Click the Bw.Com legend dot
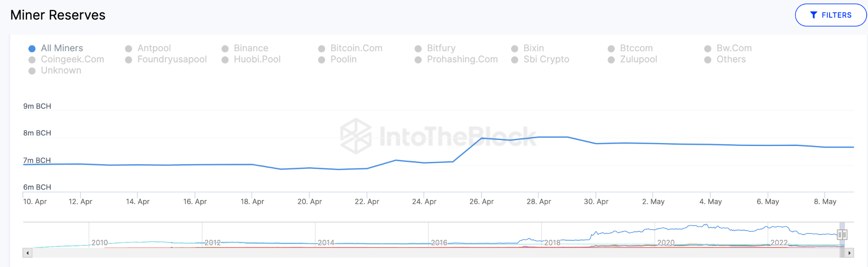This screenshot has height=267, width=868. [708, 49]
